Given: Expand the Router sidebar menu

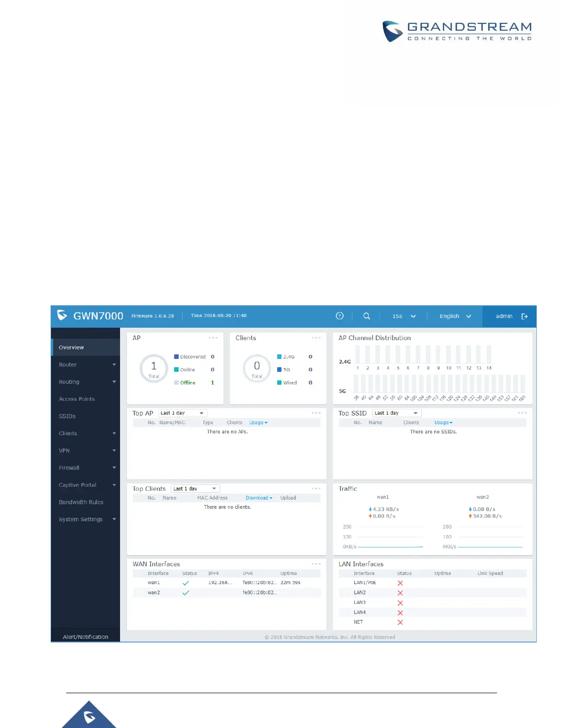Looking at the screenshot, I should coord(86,364).
